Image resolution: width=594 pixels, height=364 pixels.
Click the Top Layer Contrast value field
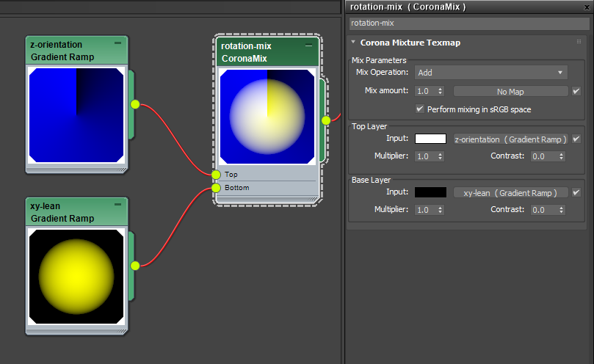[x=544, y=156]
